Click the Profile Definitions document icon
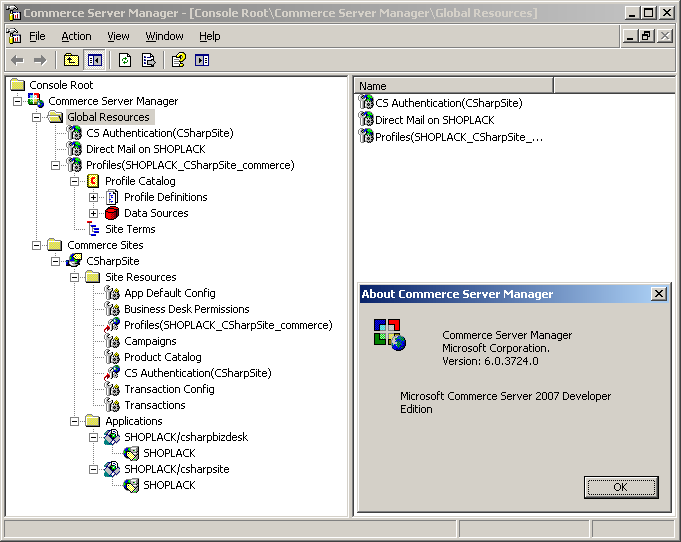681x542 pixels. pos(112,197)
